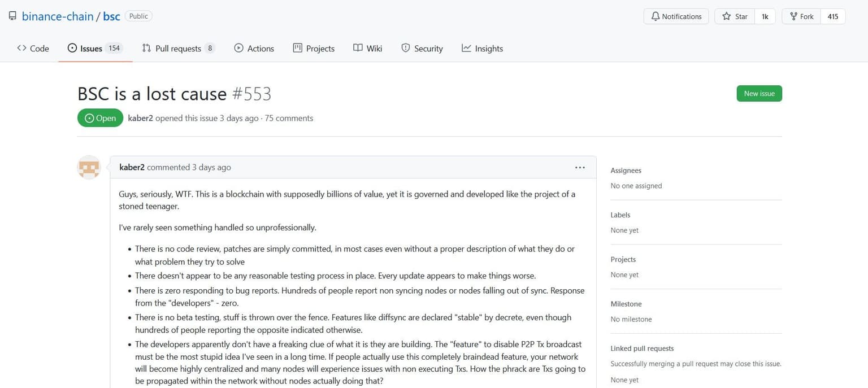
Task: Click the star count 1k
Action: coord(765,16)
